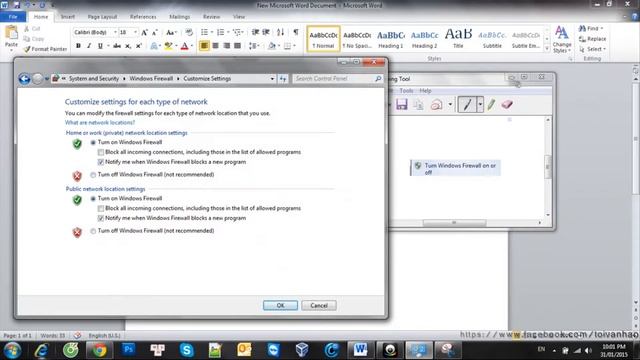Select the Eraser in Snipping Tool
The width and height of the screenshot is (640, 360).
coord(507,104)
